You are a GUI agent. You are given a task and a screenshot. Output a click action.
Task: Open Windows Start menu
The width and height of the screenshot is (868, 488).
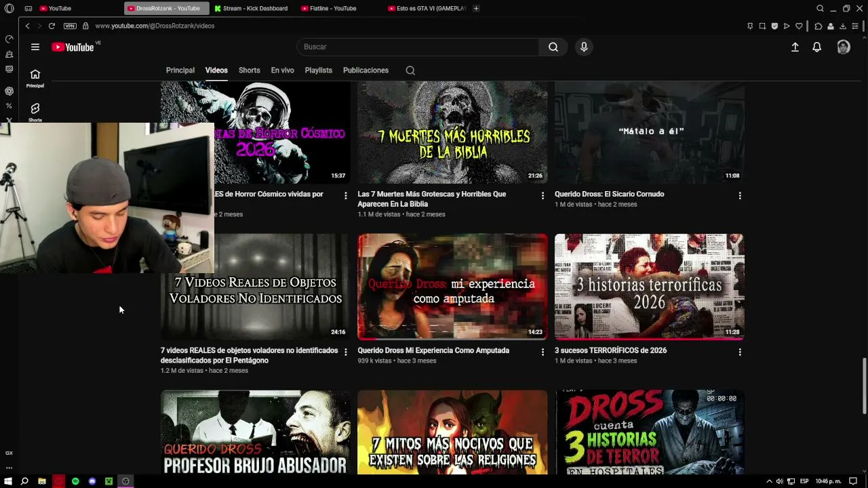[x=8, y=481]
